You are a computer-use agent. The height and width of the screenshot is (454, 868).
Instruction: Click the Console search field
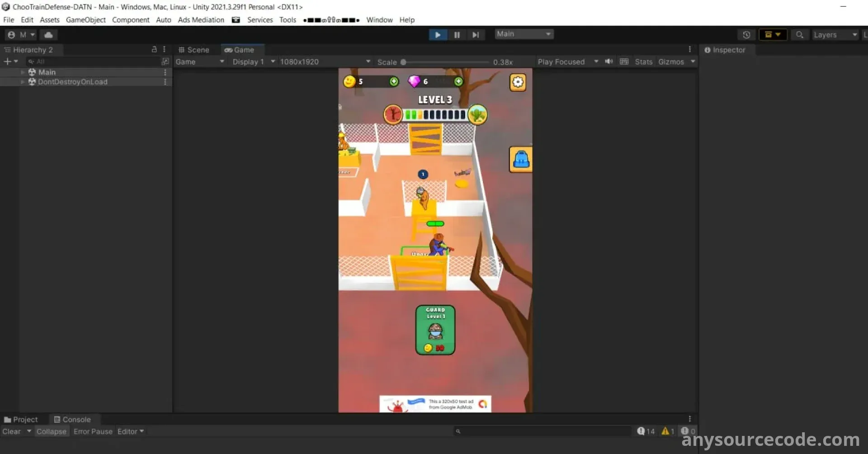coord(542,431)
